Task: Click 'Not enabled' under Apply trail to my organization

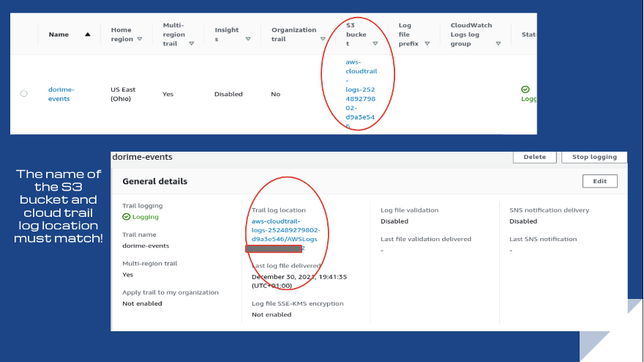Action: [x=142, y=303]
